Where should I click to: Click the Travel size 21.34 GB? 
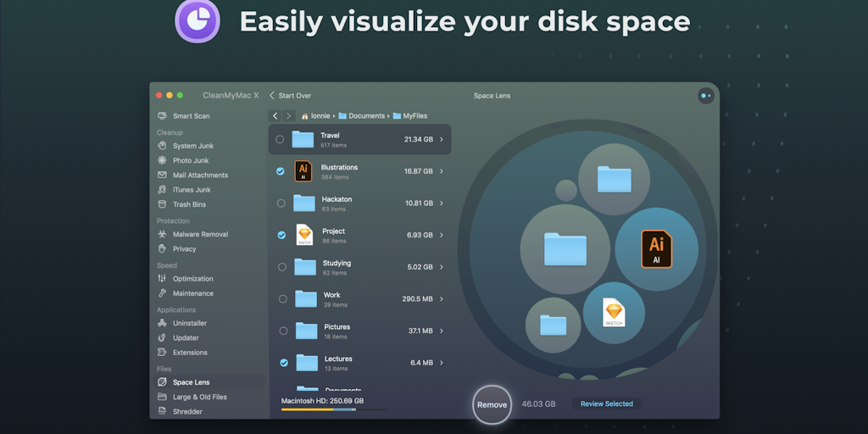419,140
